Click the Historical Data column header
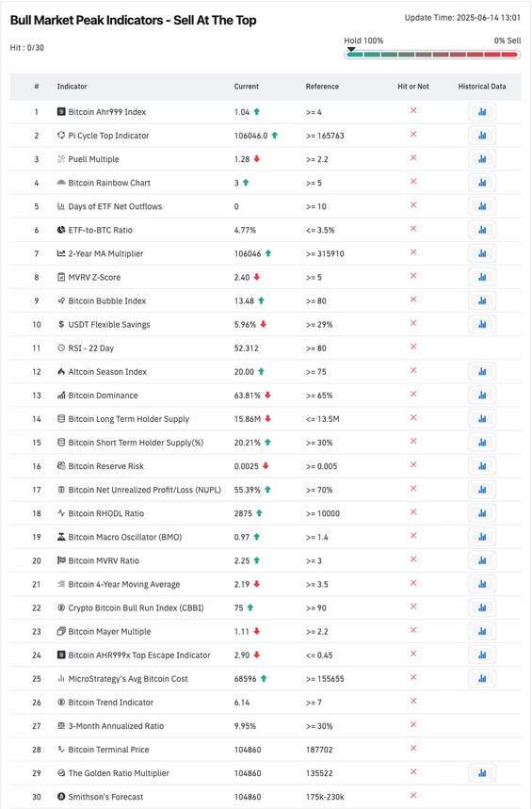This screenshot has height=809, width=532. [x=482, y=86]
